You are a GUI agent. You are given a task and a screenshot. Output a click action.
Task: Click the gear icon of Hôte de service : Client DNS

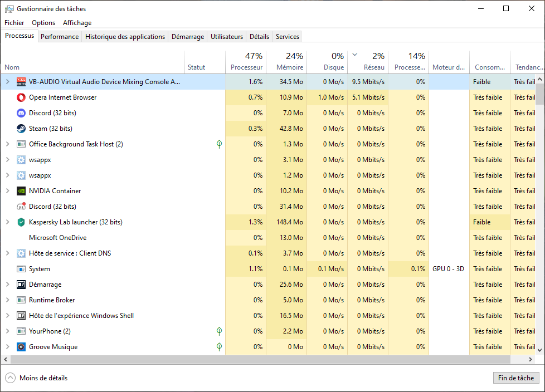coord(21,253)
